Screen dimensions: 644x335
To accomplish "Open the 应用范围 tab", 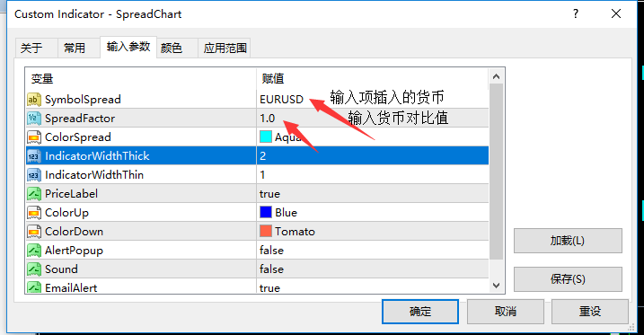I will pos(225,48).
